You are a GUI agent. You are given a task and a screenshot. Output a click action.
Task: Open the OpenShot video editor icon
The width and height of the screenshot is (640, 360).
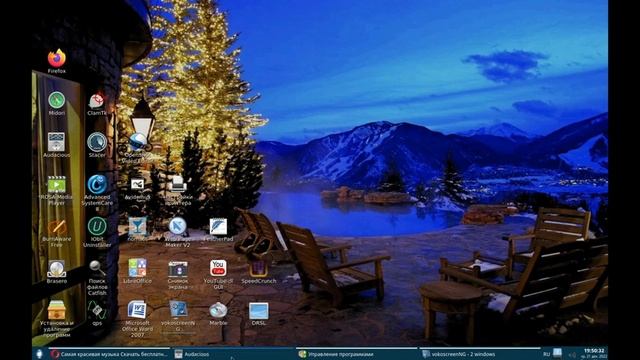(x=138, y=142)
